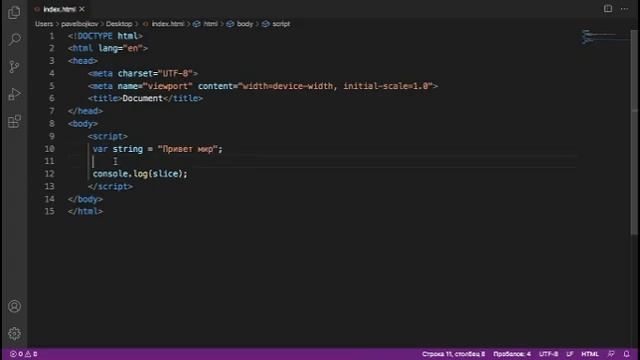The width and height of the screenshot is (640, 360).
Task: Click the charset="UTF-8" text
Action: 155,73
